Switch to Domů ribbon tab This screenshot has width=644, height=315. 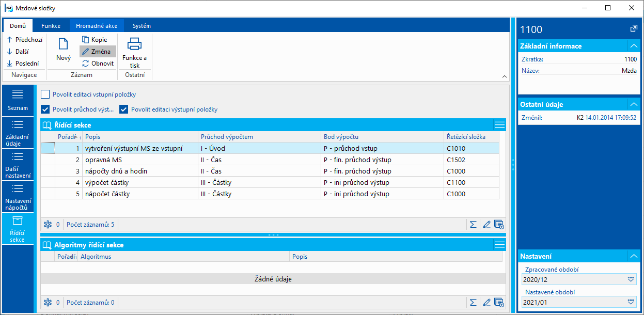18,25
